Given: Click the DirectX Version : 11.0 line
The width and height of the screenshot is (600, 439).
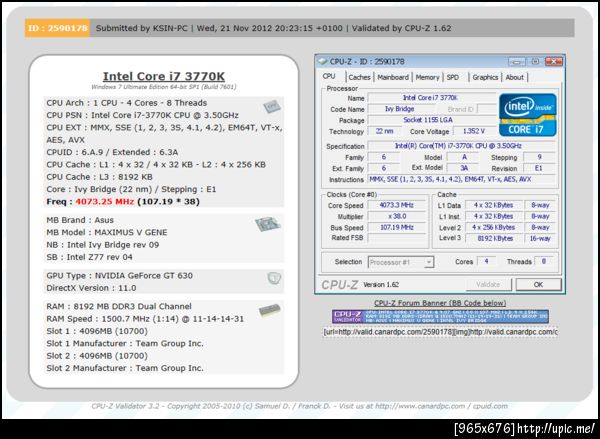Looking at the screenshot, I should point(91,288).
